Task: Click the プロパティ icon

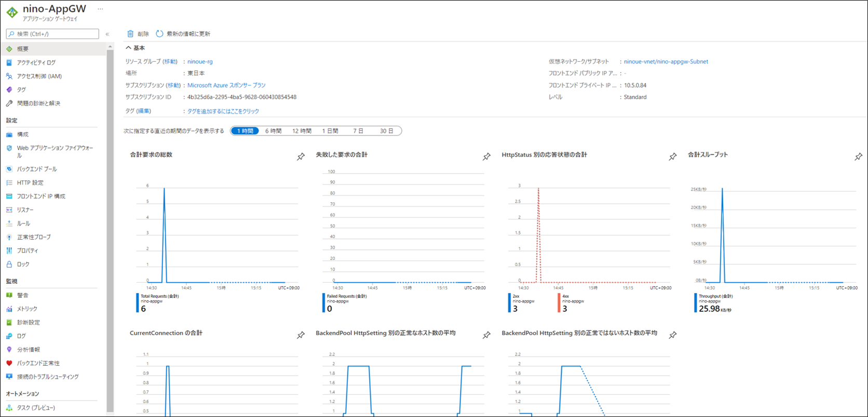Action: [9, 251]
